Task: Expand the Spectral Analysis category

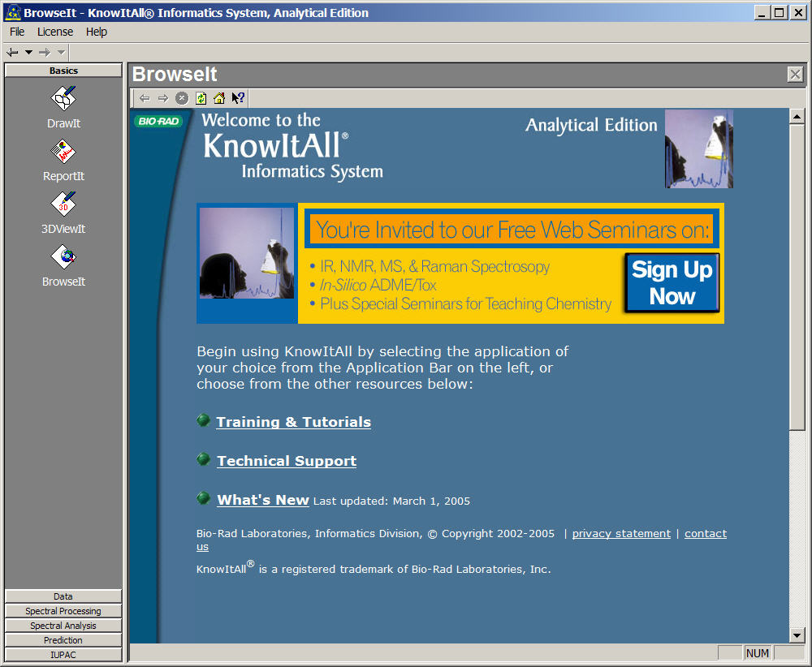Action: click(63, 625)
